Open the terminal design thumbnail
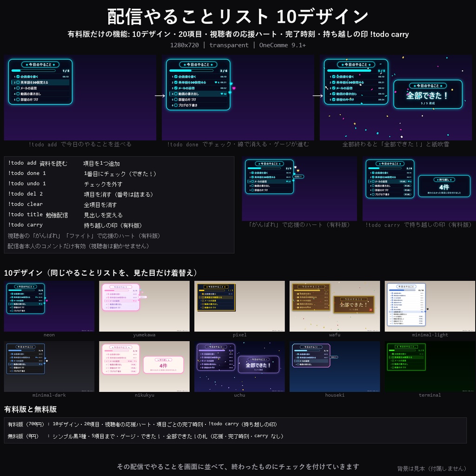 pos(430,366)
